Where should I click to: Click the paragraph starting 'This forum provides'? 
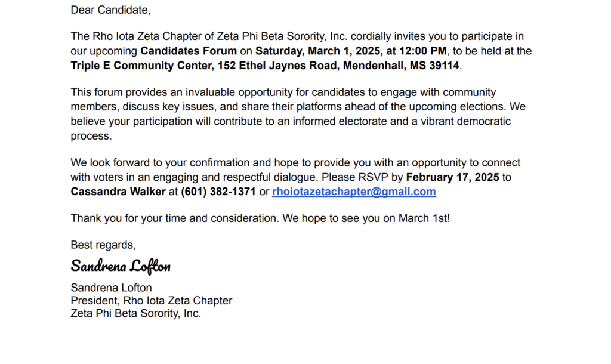tap(298, 114)
